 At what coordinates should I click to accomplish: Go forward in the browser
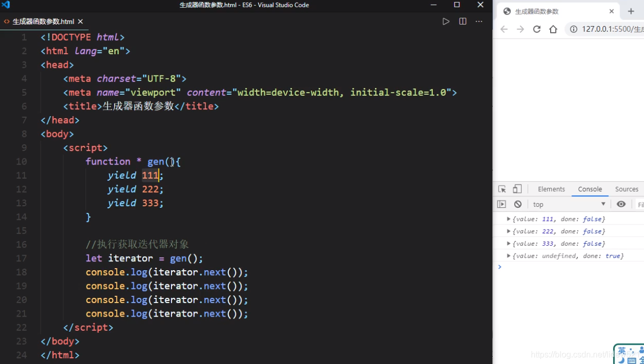(520, 29)
